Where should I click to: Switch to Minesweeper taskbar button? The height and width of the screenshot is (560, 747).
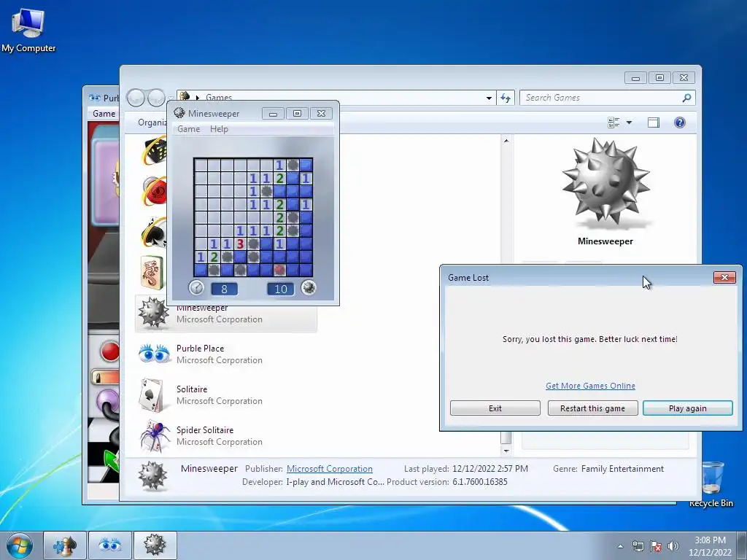[x=155, y=545]
